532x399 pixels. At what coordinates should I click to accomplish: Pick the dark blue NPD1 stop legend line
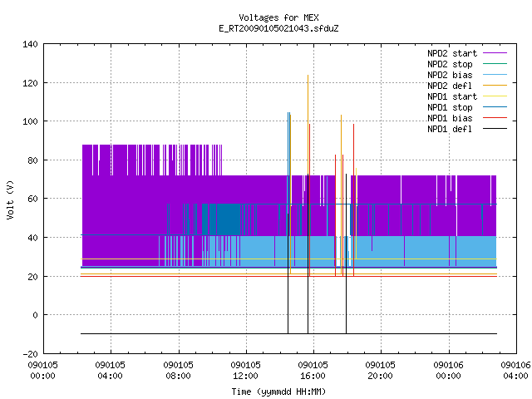(x=495, y=107)
